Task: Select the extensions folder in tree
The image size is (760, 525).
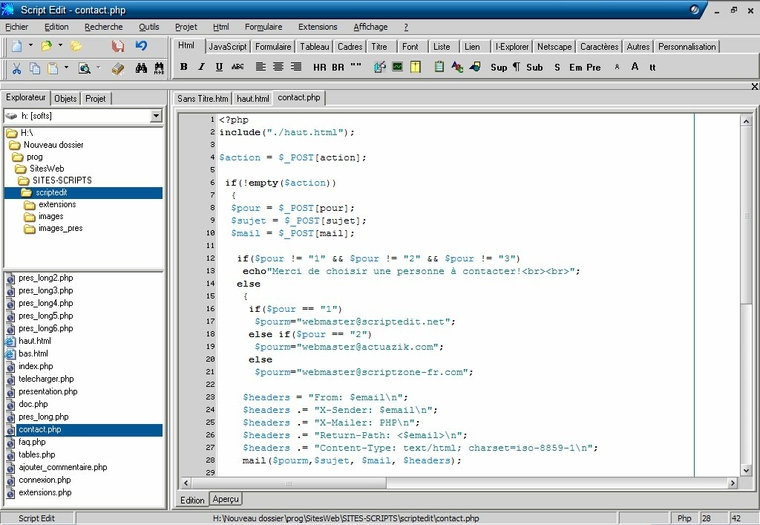Action: click(57, 204)
